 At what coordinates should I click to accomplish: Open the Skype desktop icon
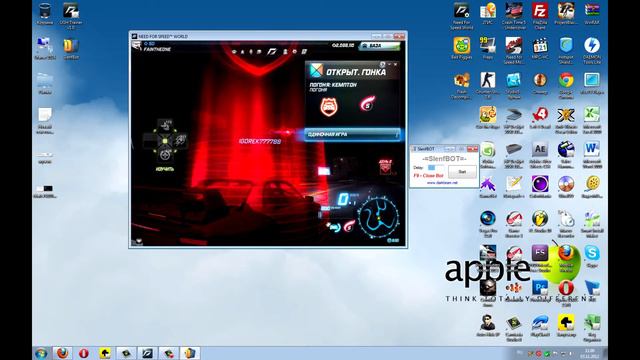(592, 256)
